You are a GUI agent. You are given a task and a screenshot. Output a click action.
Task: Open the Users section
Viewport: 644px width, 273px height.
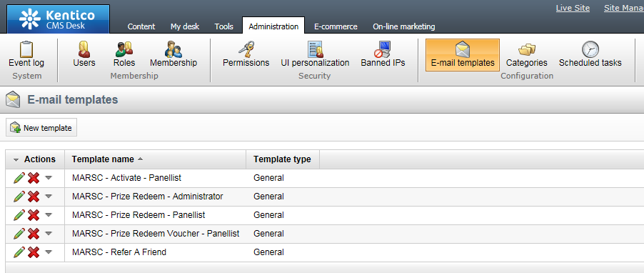coord(84,50)
